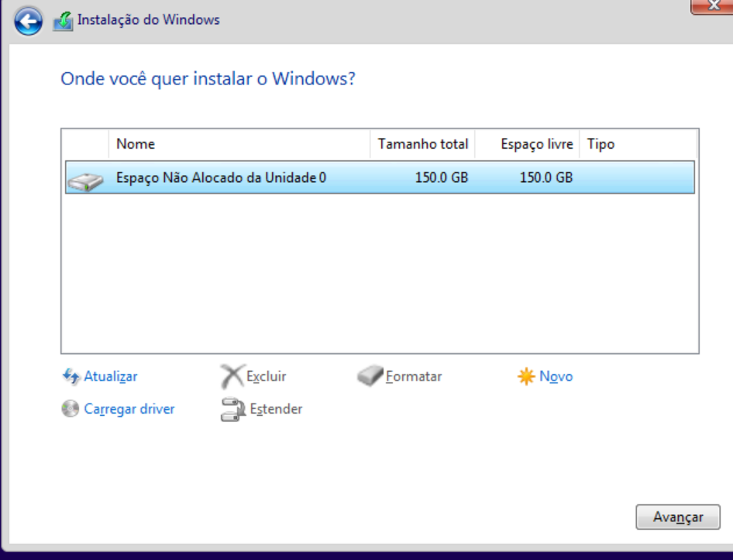This screenshot has width=733, height=560.
Task: Click the hard drive icon of Unidade 0
Action: (x=85, y=181)
